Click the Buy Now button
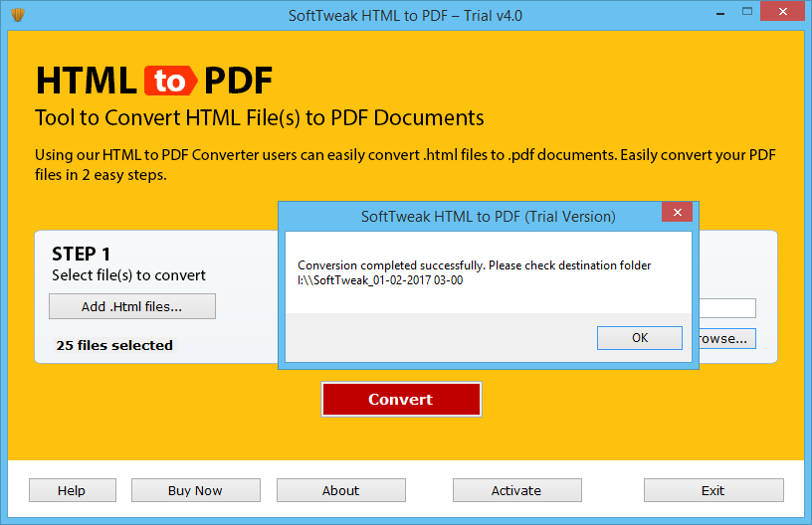Image resolution: width=812 pixels, height=525 pixels. click(x=196, y=490)
